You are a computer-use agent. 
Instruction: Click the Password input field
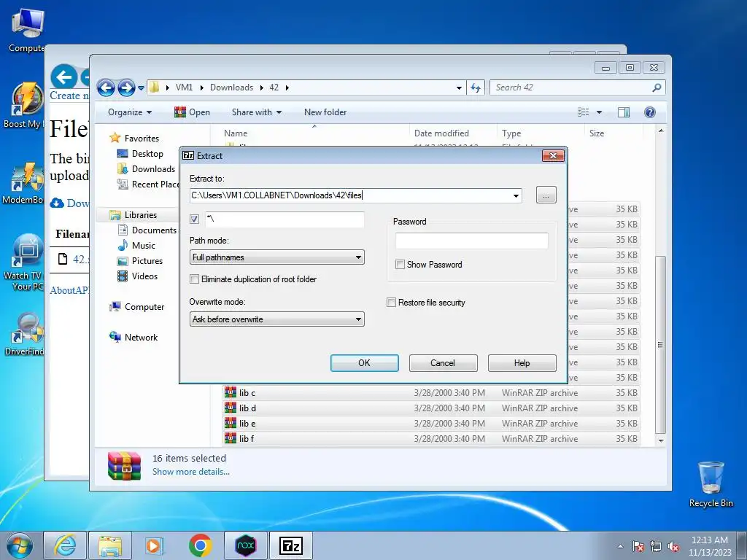click(x=472, y=241)
